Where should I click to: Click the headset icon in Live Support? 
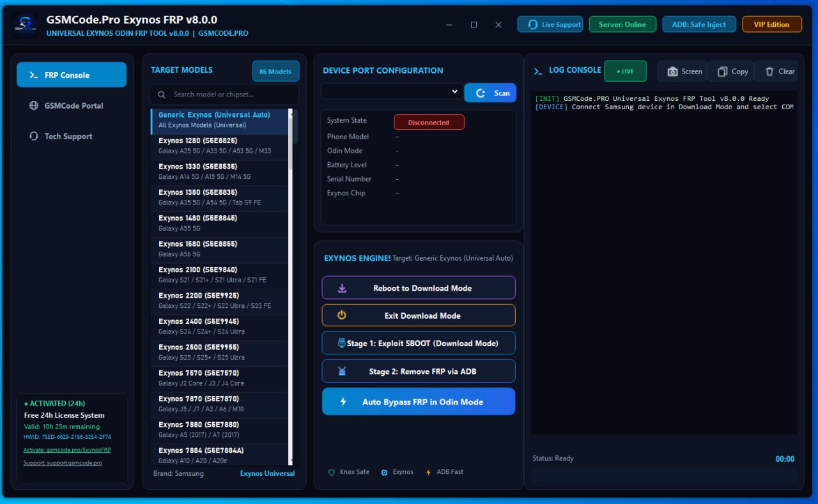[532, 25]
